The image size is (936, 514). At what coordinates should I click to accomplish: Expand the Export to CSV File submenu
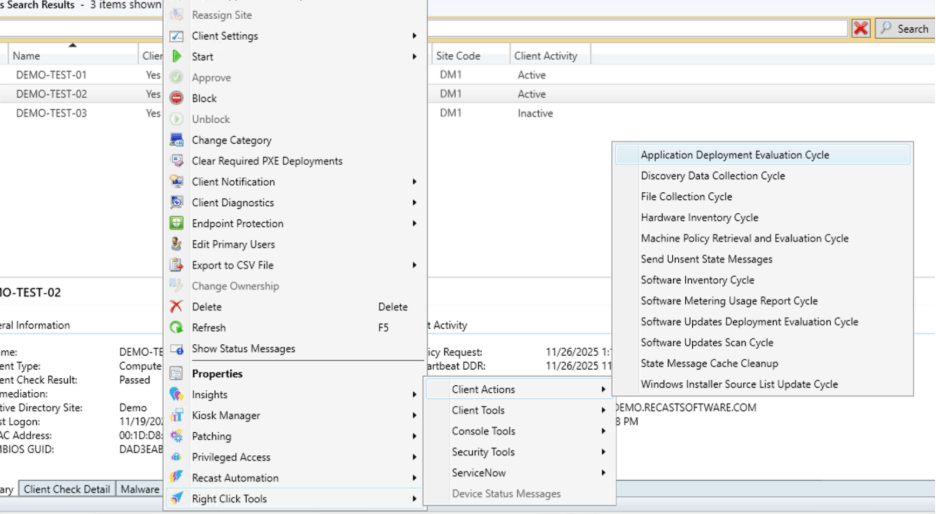pyautogui.click(x=414, y=266)
